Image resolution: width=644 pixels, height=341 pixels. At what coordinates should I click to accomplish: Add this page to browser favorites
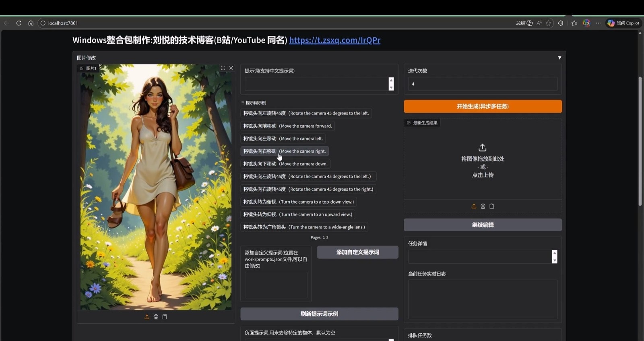tap(548, 23)
